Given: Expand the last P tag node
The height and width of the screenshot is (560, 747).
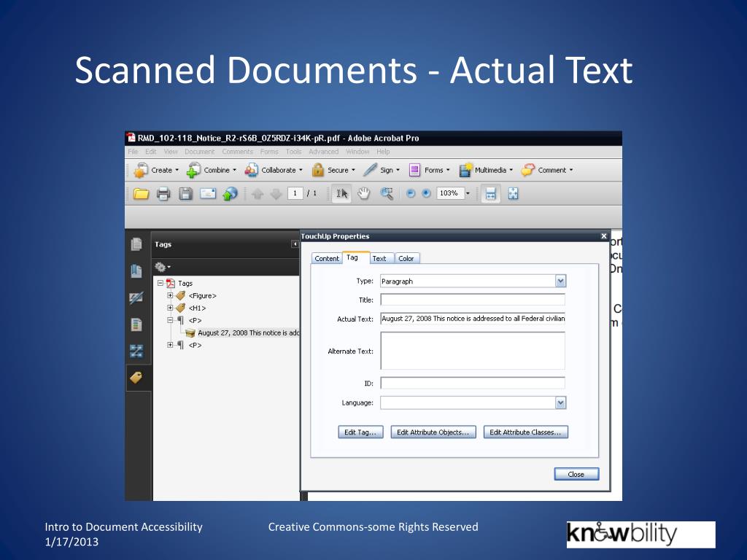Looking at the screenshot, I should click(x=170, y=345).
